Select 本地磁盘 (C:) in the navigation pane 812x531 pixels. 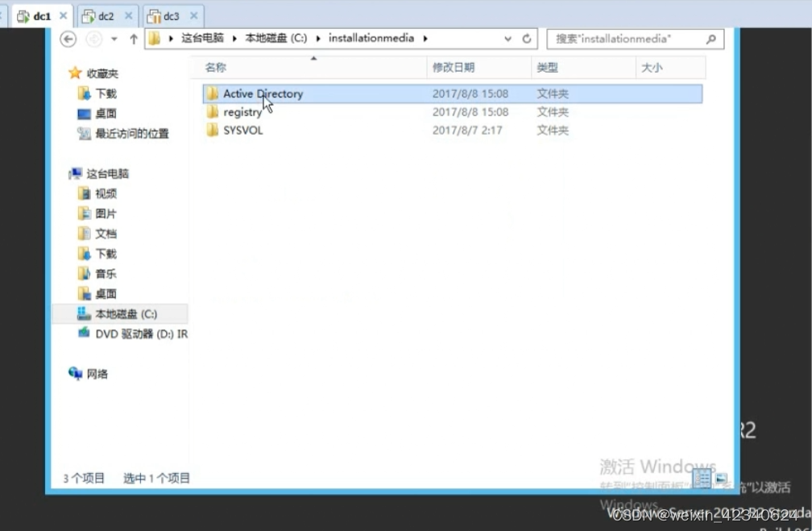(x=126, y=314)
